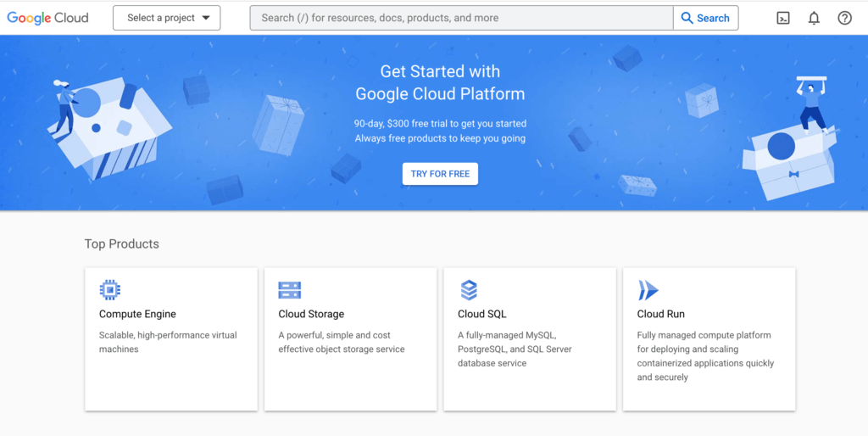This screenshot has width=868, height=436.
Task: Focus the resources and docs search field
Action: pos(461,18)
